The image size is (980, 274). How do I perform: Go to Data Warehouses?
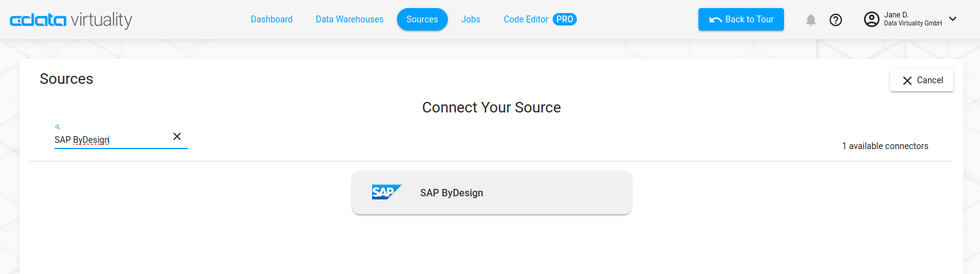(x=349, y=19)
